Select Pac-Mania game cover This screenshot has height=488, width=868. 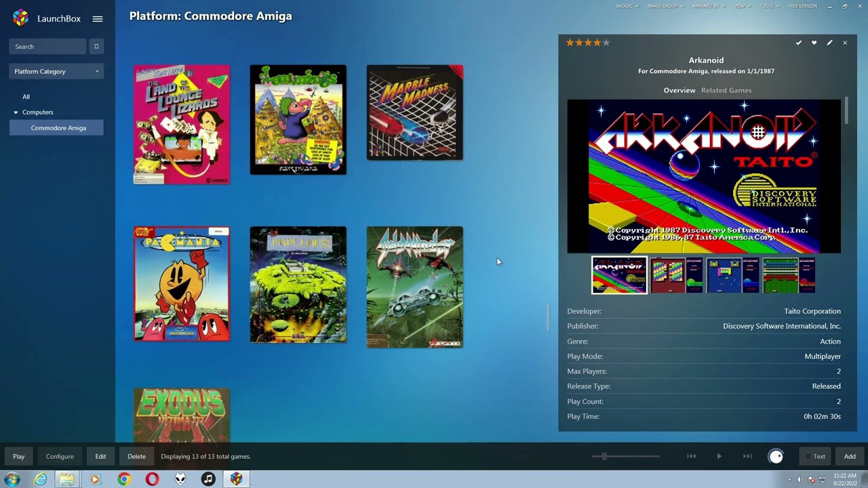coord(182,284)
